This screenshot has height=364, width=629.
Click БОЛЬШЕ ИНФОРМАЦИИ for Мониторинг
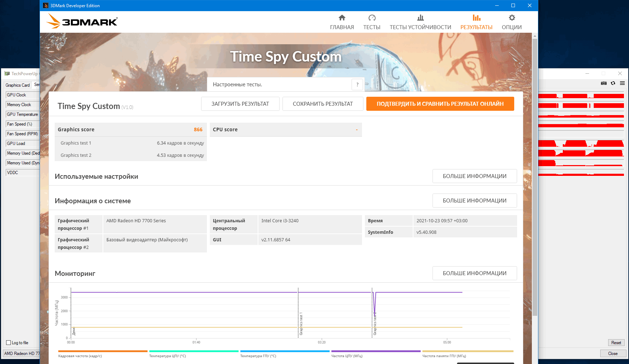click(x=475, y=273)
